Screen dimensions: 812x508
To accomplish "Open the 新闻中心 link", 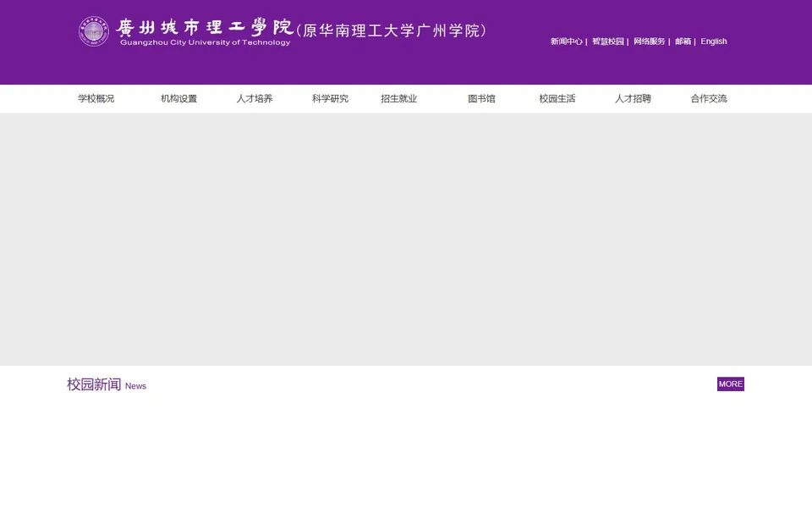I will pyautogui.click(x=566, y=41).
